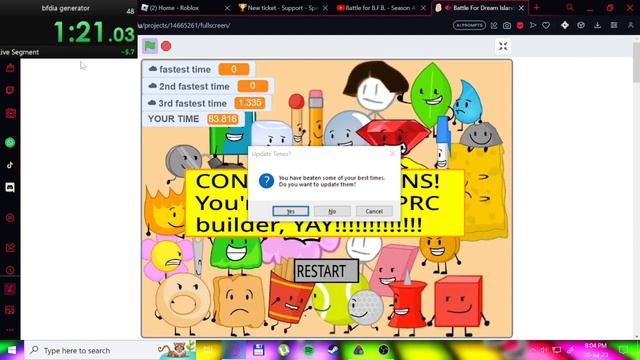
Task: Click the fastest time cloud variable
Action: [x=199, y=69]
